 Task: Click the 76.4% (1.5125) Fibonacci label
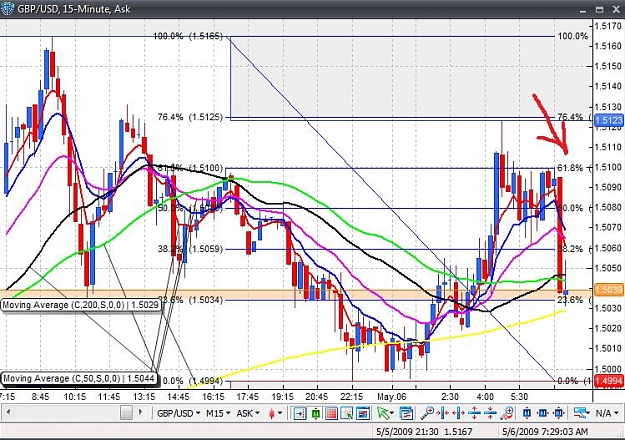190,117
